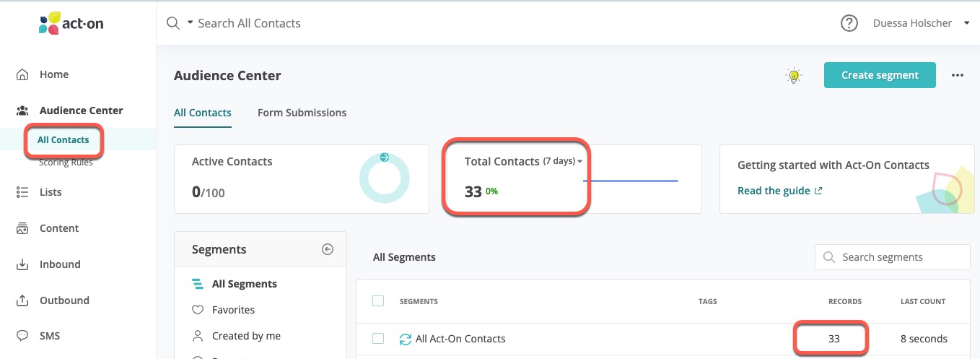980x359 pixels.
Task: Click the SMS chat bubble icon
Action: tap(23, 336)
